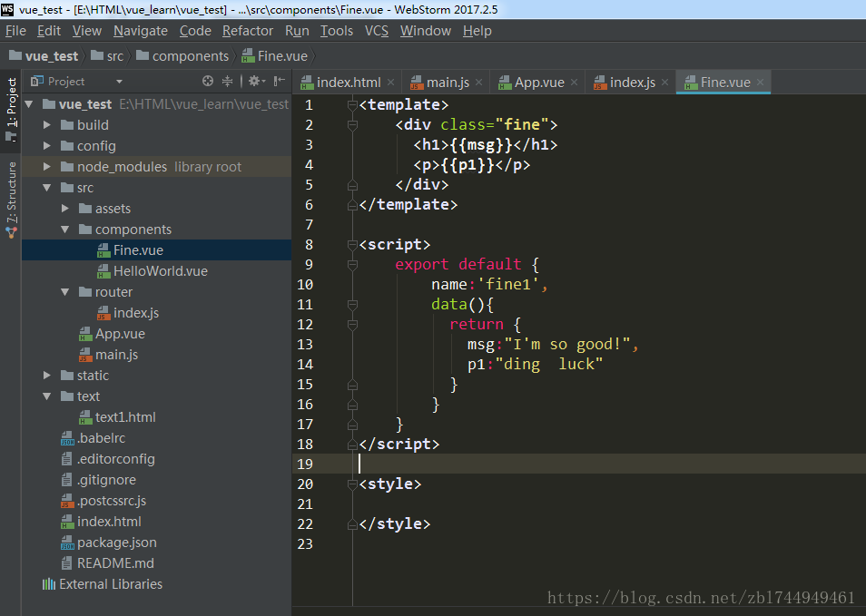Click the scroll-from-source target icon
The width and height of the screenshot is (866, 616).
click(x=208, y=81)
